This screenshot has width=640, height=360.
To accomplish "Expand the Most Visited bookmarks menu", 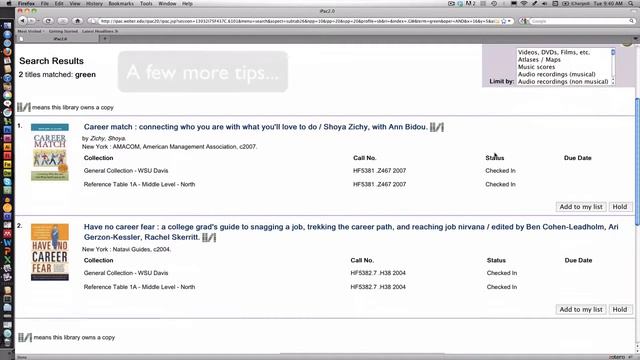I will 31,31.
